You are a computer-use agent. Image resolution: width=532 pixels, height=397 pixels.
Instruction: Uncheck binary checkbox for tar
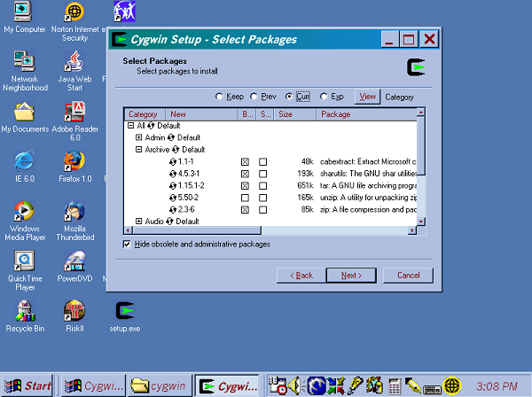point(245,186)
